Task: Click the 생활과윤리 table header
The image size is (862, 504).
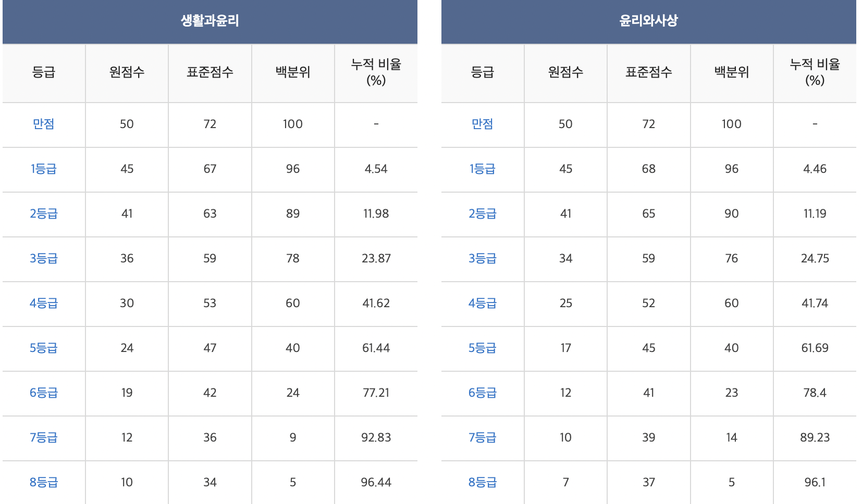Action: 210,21
